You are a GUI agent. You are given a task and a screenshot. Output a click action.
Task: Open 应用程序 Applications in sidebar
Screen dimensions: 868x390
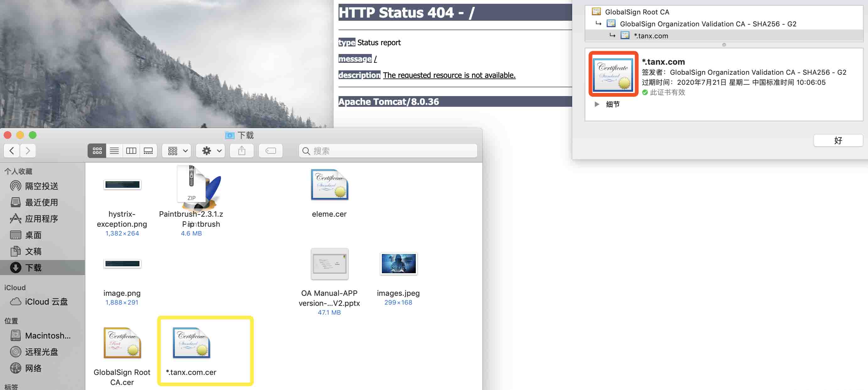(x=42, y=219)
